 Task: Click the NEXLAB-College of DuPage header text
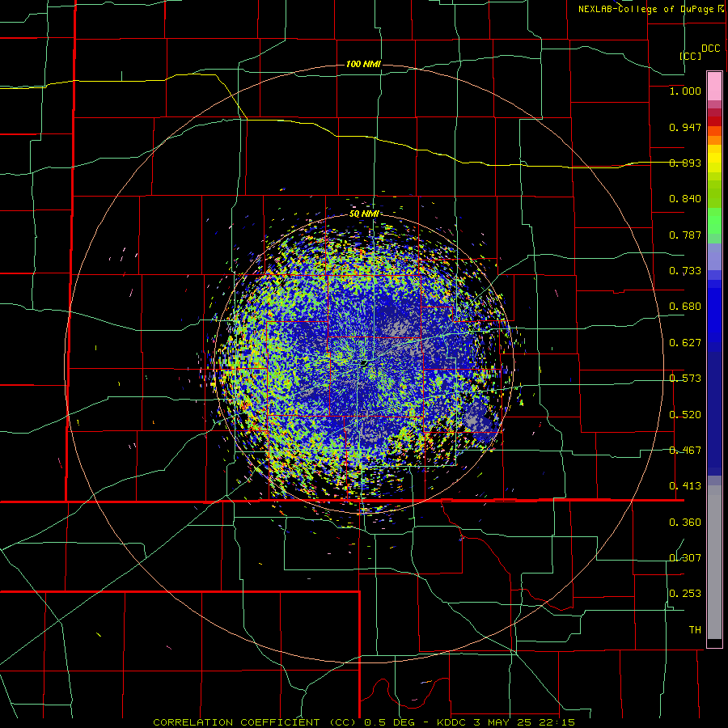pyautogui.click(x=646, y=9)
